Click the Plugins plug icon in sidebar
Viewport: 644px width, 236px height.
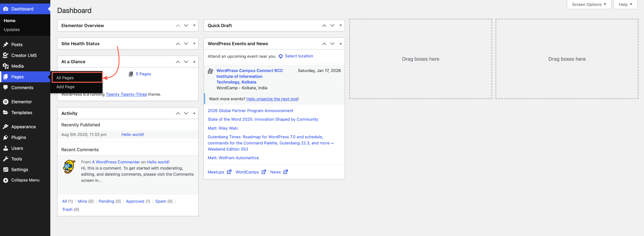(x=6, y=137)
